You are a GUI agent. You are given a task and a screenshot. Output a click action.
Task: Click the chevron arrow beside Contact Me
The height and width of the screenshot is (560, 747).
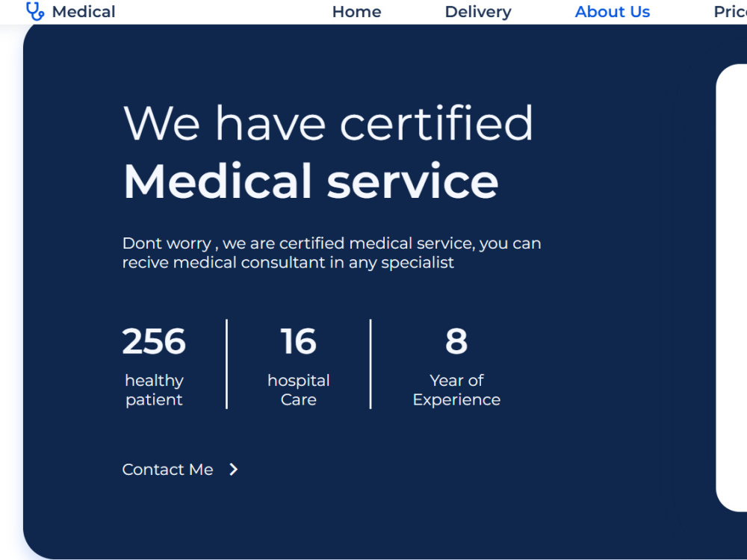pos(233,470)
